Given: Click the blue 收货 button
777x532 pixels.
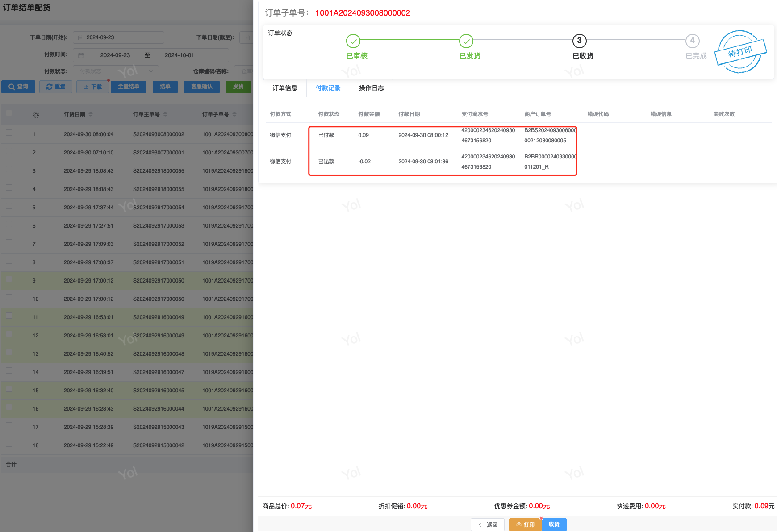Looking at the screenshot, I should pos(554,524).
